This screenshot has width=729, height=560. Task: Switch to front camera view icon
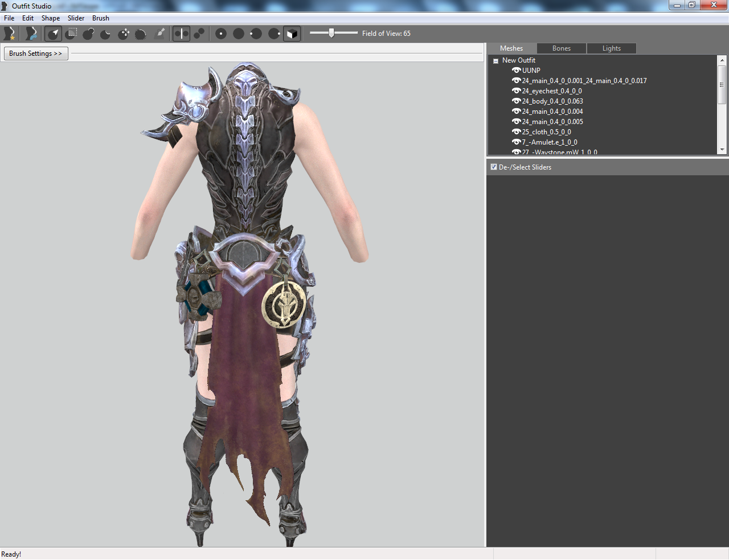[221, 34]
